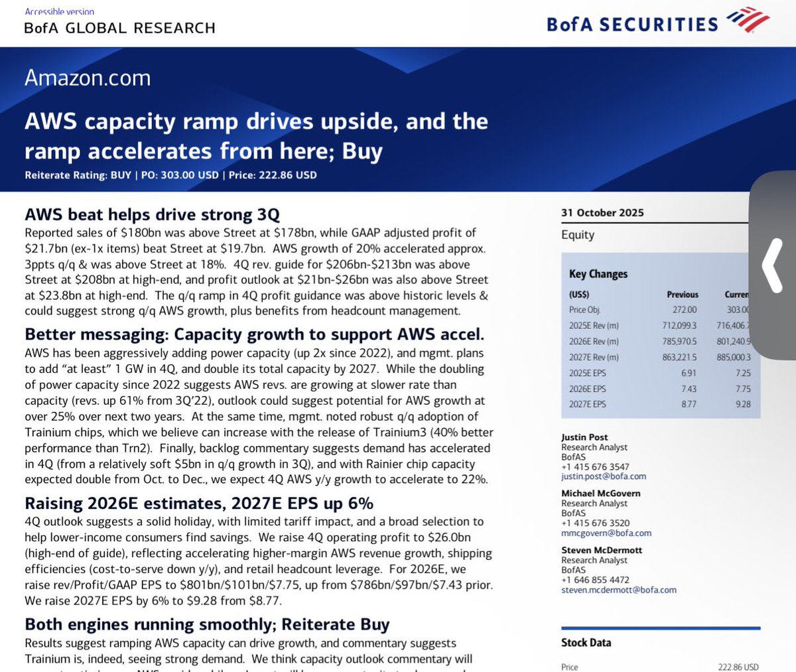The height and width of the screenshot is (672, 796).
Task: Email steven.mcdermott@bofa.com
Action: coord(619,589)
